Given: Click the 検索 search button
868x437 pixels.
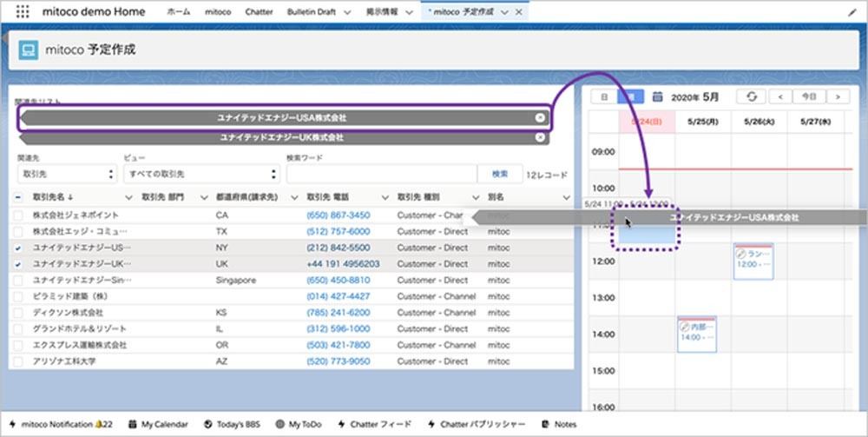Looking at the screenshot, I should (x=500, y=174).
